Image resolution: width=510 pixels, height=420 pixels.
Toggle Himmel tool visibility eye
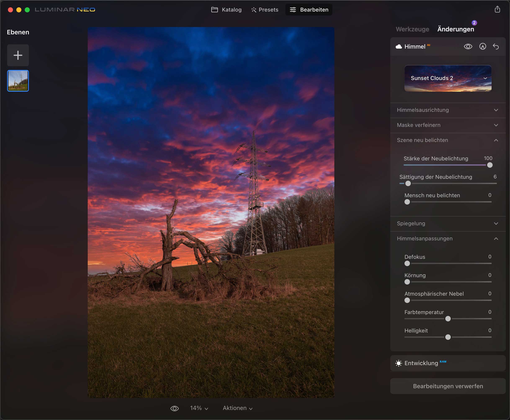pyautogui.click(x=468, y=46)
